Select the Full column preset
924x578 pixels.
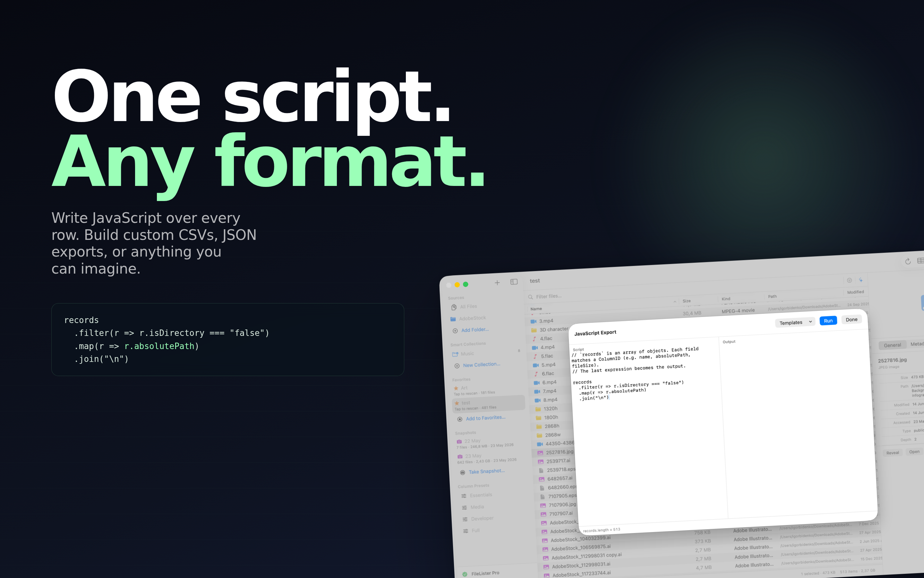[472, 530]
